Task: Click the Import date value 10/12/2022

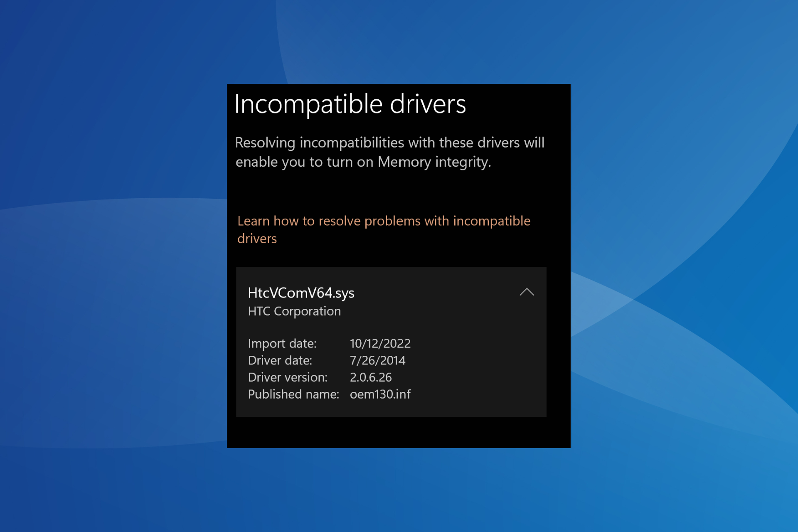Action: (x=380, y=343)
